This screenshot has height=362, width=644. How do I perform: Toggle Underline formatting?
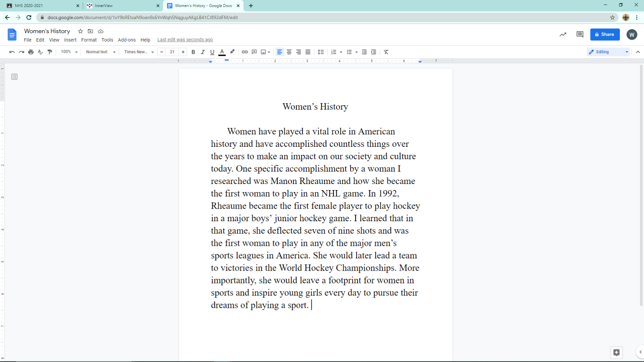(x=212, y=52)
